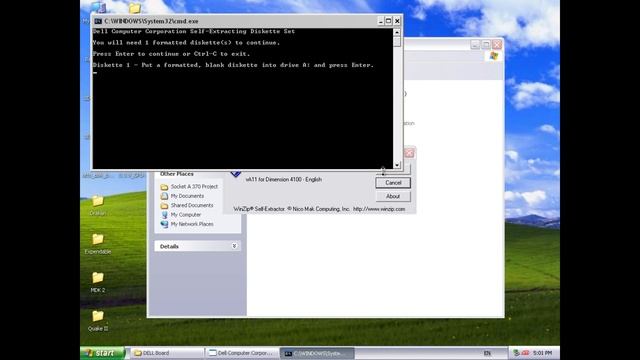Image resolution: width=640 pixels, height=360 pixels.
Task: Open the Shared Documents folder icon
Action: 164,205
